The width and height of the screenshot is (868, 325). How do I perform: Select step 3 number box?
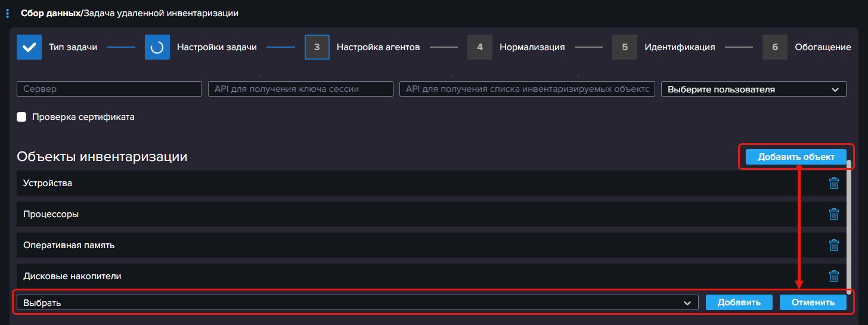tap(317, 47)
